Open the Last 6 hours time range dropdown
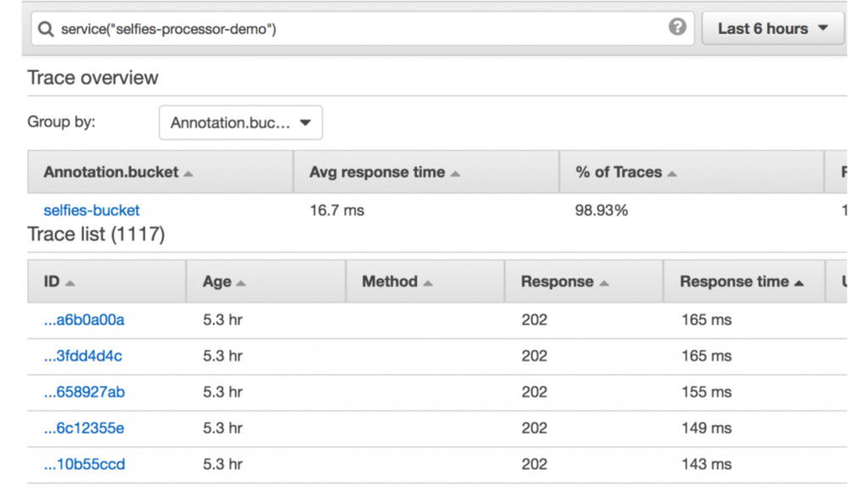The height and width of the screenshot is (488, 868). tap(772, 29)
